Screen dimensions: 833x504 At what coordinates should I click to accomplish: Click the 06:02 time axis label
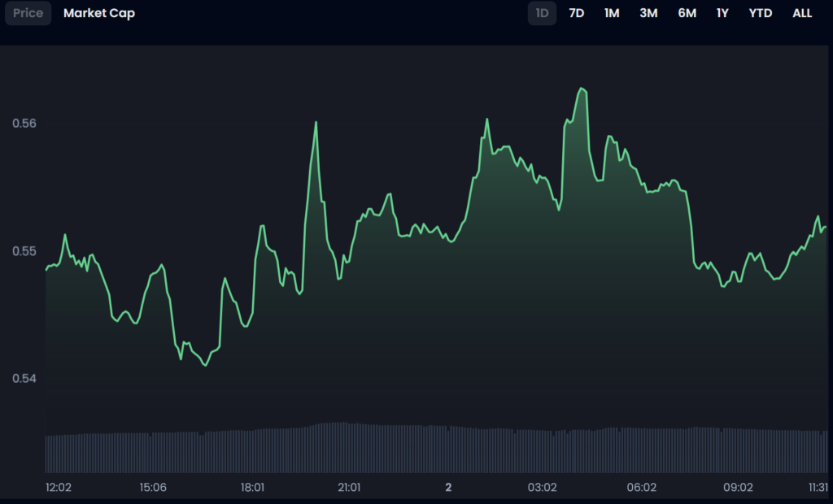click(641, 488)
